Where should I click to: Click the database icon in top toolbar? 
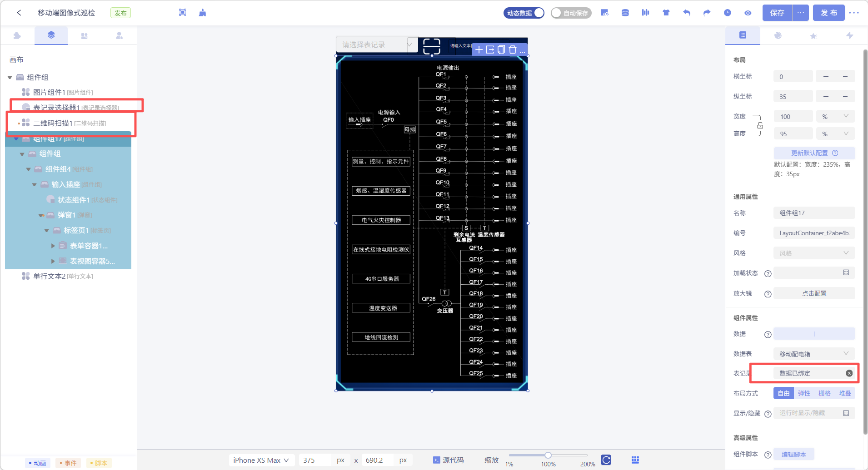pos(625,13)
